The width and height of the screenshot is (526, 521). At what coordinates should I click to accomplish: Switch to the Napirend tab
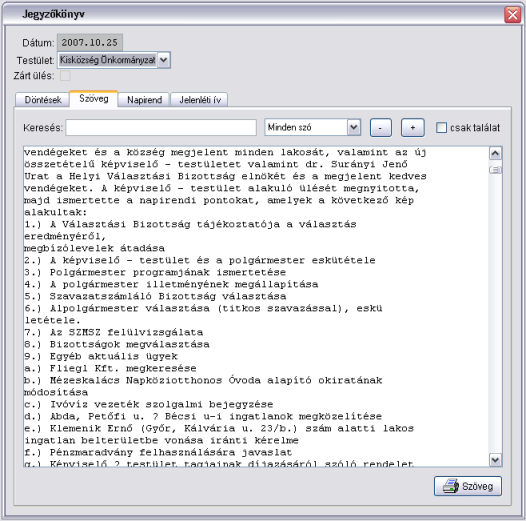(144, 100)
